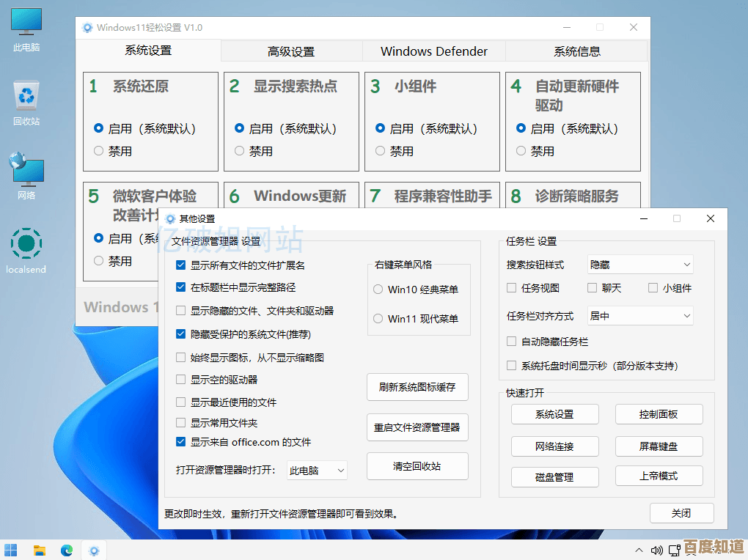The width and height of the screenshot is (748, 560).
Task: Open the 打开资源管理器时打开 dropdown
Action: tap(316, 471)
